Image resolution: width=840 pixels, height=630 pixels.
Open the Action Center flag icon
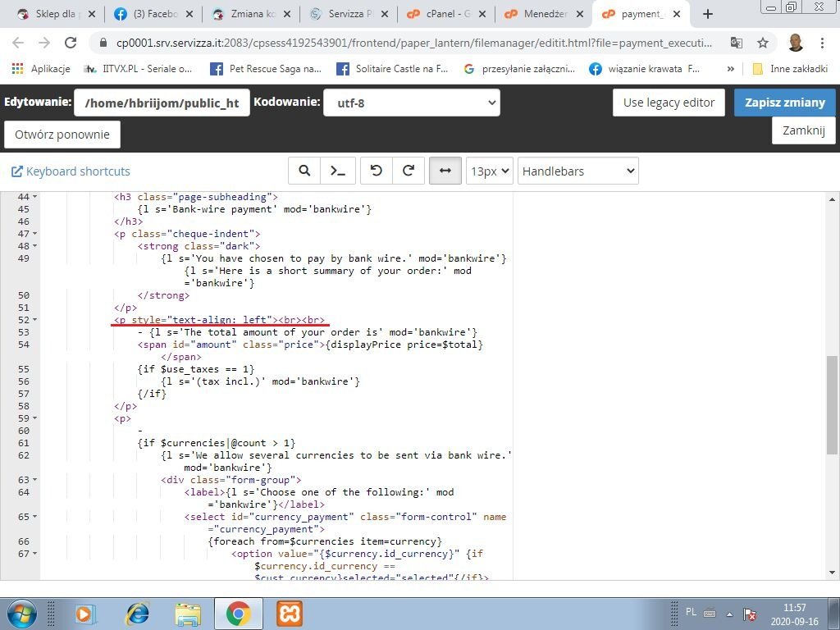[x=750, y=614]
